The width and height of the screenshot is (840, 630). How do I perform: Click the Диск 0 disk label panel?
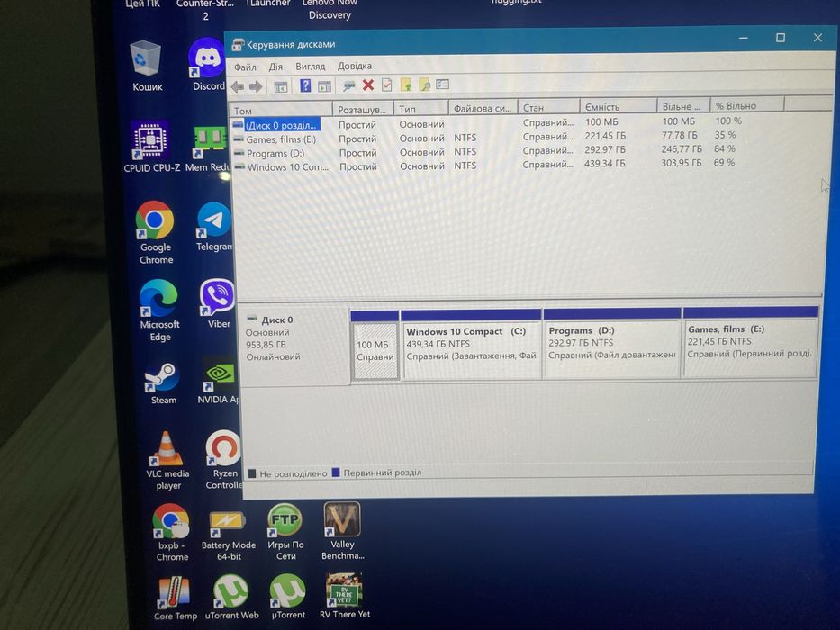(294, 345)
